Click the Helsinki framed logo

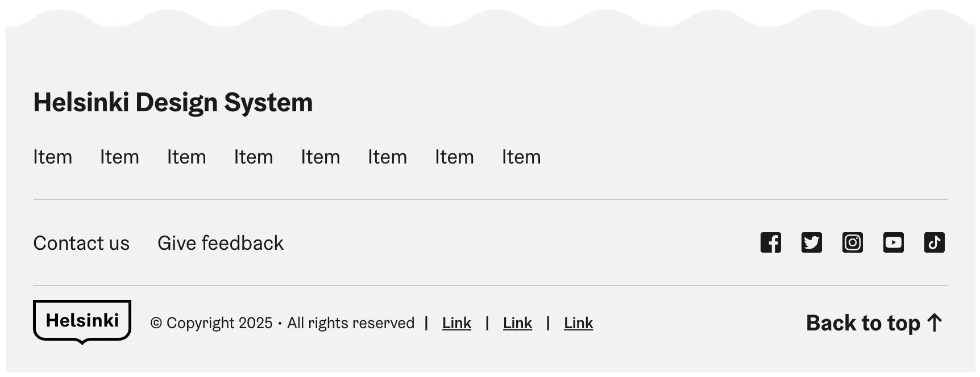click(x=82, y=321)
